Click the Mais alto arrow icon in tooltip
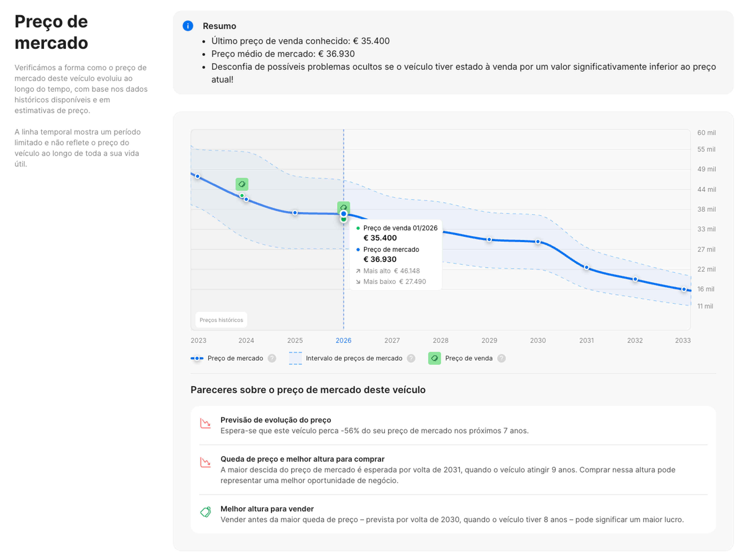 coord(358,271)
